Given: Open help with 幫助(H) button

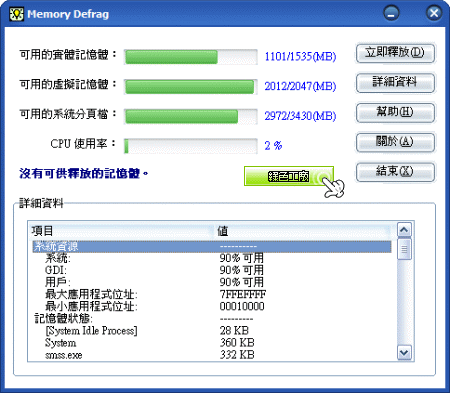Looking at the screenshot, I should (395, 113).
